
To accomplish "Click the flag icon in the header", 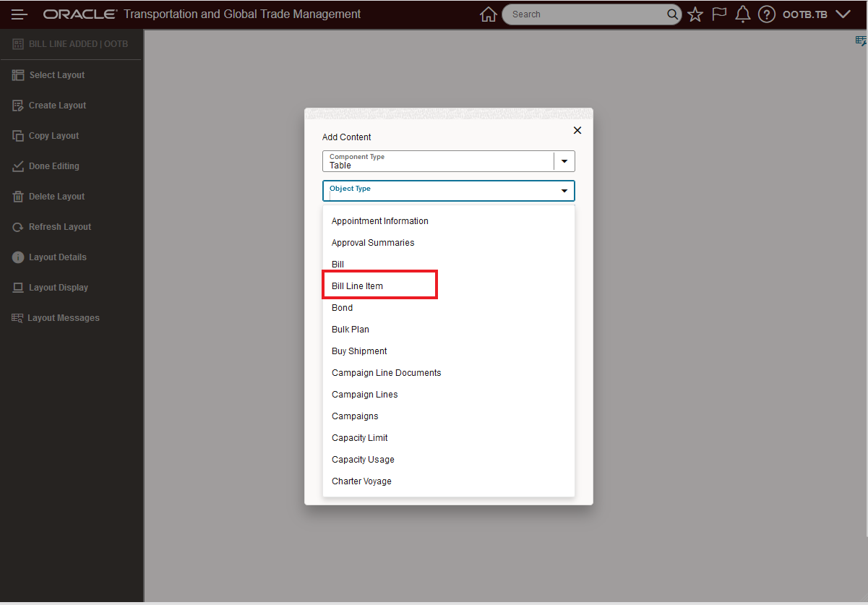I will point(718,14).
